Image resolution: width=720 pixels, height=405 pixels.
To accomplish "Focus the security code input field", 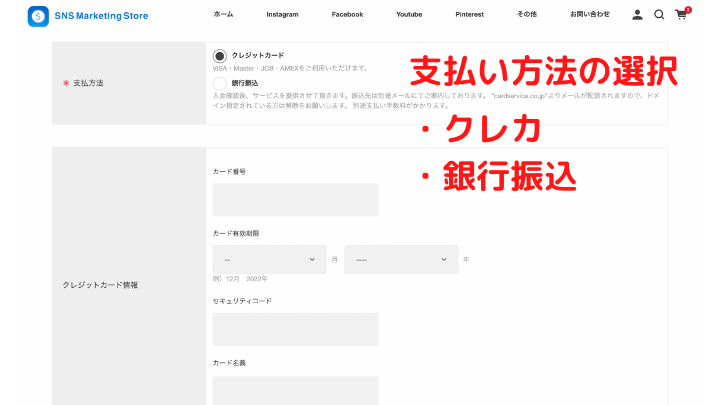I will point(295,329).
